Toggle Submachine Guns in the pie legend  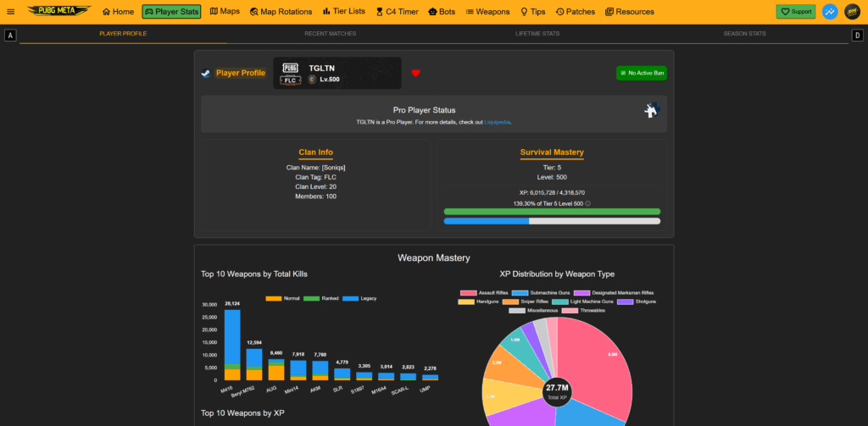click(x=541, y=293)
